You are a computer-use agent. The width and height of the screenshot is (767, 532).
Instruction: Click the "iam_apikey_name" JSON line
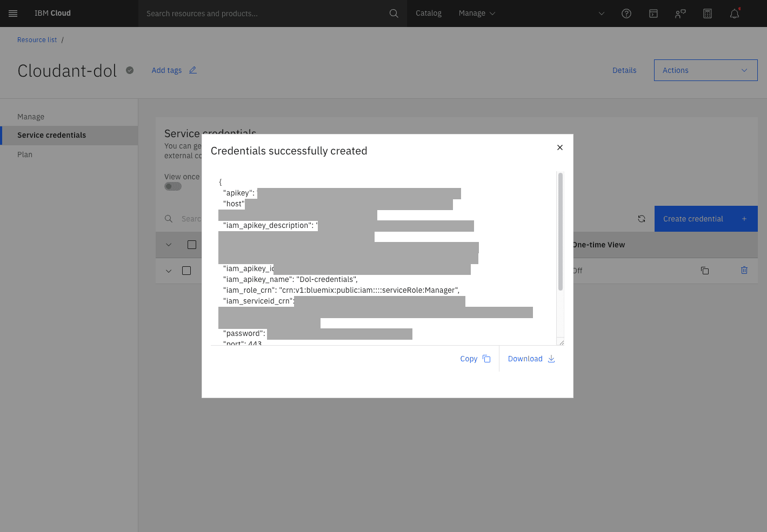click(290, 279)
